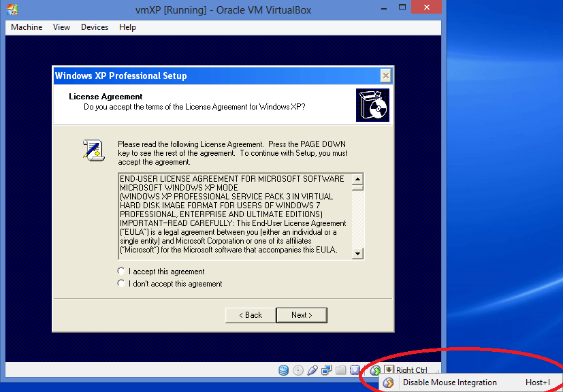Open the View menu
Screen dimensions: 563x392
tap(62, 27)
